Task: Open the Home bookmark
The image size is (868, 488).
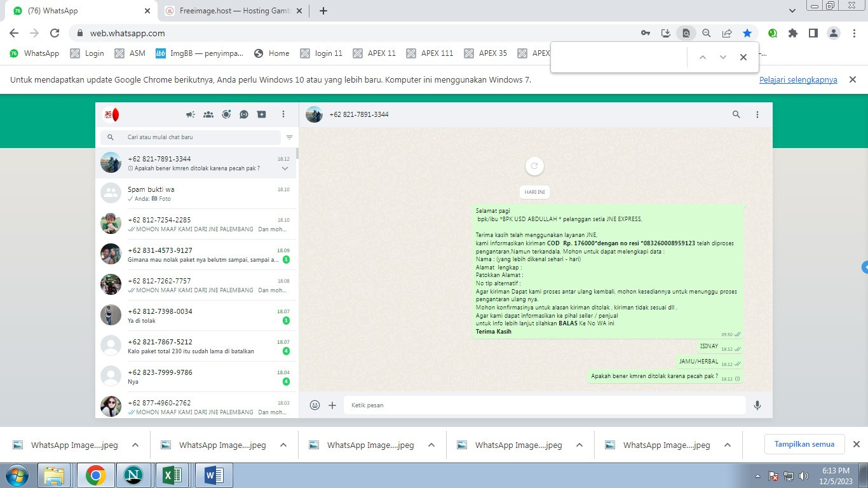Action: pos(272,53)
